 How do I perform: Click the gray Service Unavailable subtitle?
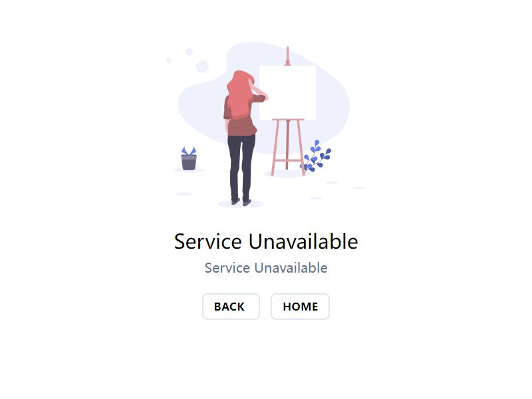point(266,268)
